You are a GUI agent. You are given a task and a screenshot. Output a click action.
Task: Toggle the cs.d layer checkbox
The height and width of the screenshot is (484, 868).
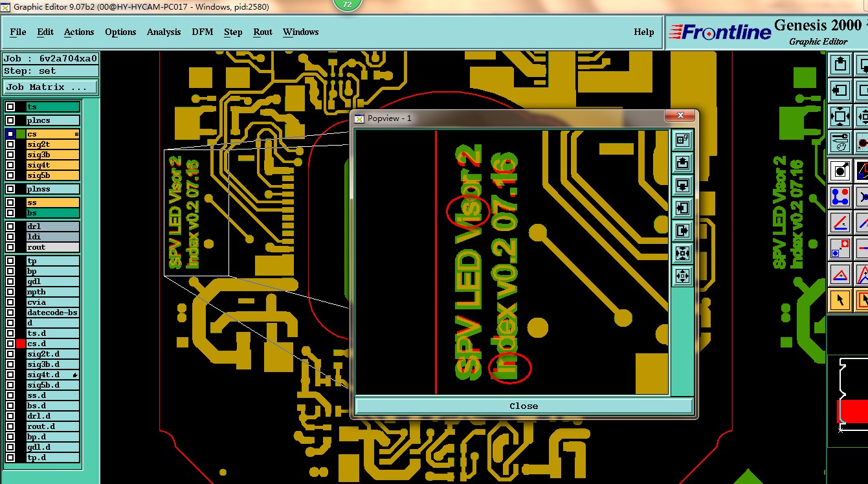pyautogui.click(x=10, y=344)
